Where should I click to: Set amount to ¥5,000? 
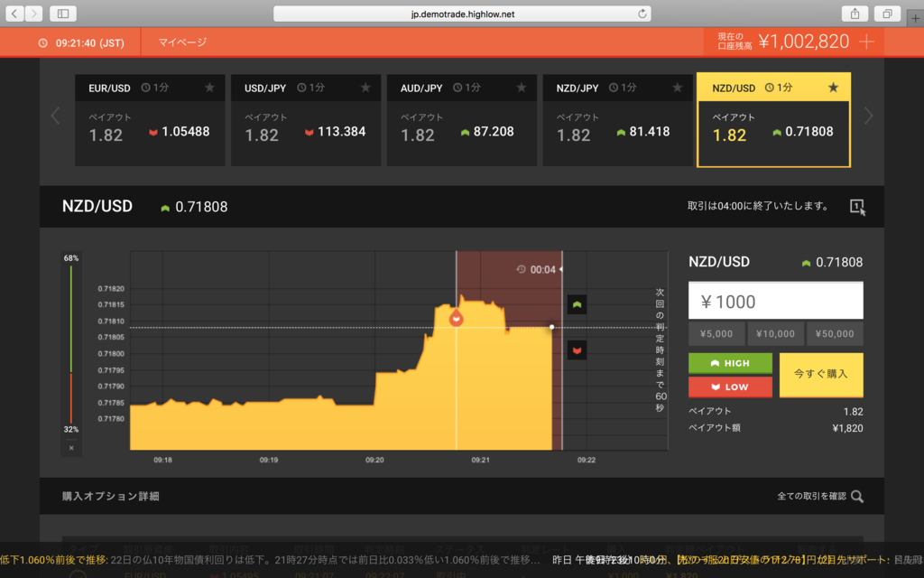pos(716,334)
